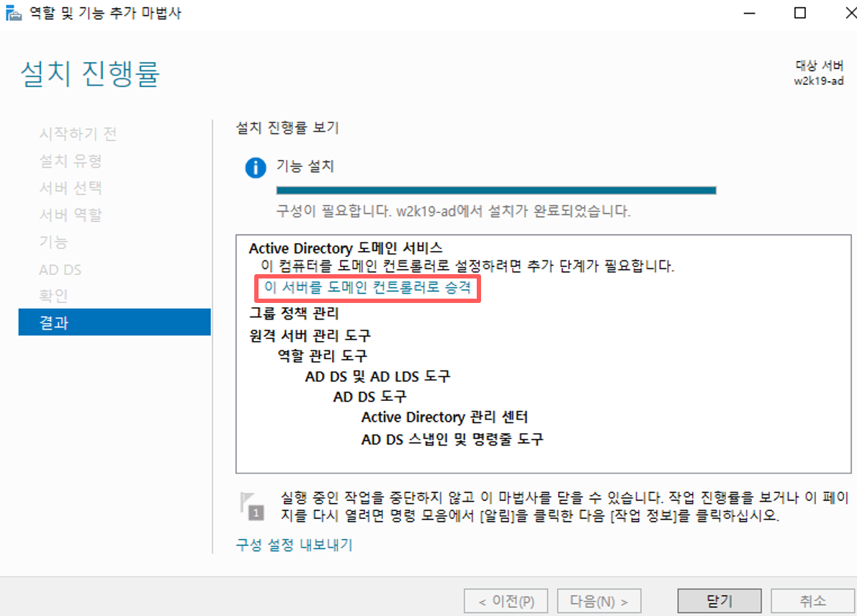Select the AD DS step in sidebar
This screenshot has height=616, width=857.
(60, 269)
